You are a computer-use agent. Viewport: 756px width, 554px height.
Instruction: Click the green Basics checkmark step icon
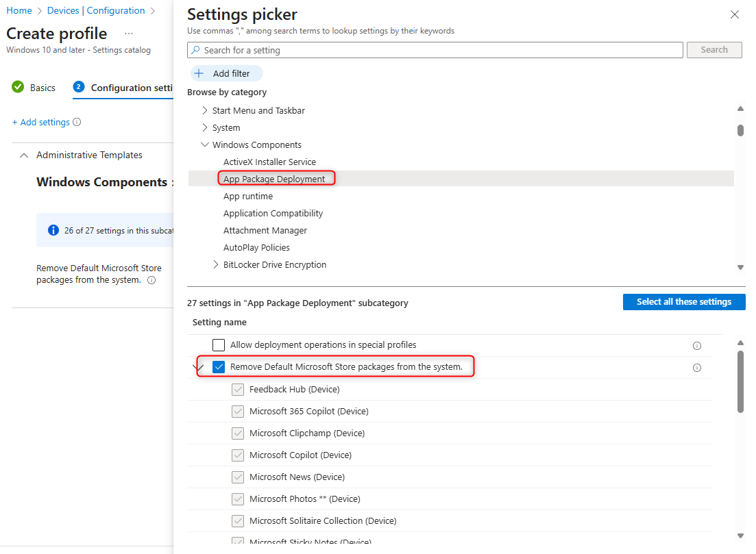point(18,87)
